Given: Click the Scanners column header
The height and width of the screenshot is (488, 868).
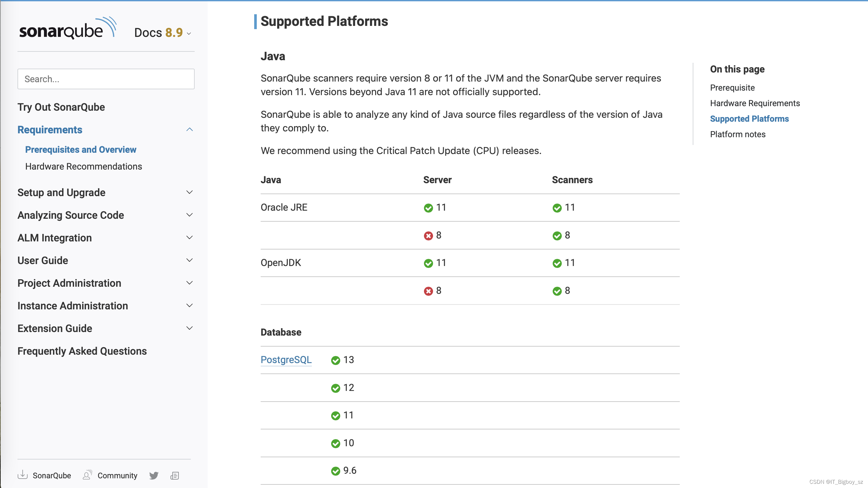Looking at the screenshot, I should pos(572,180).
